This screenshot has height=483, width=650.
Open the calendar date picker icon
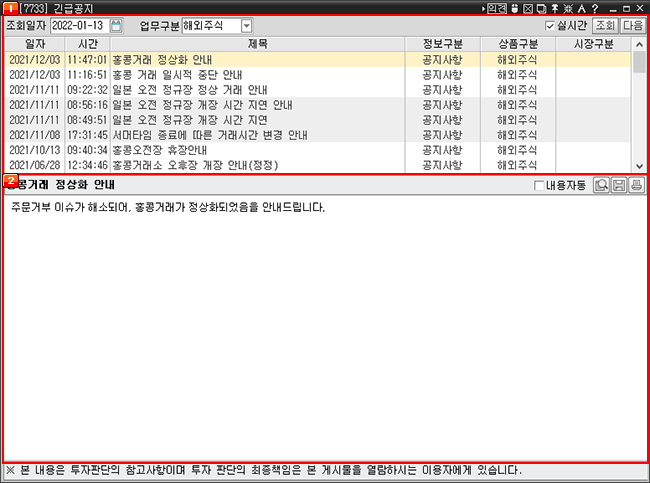[116, 25]
